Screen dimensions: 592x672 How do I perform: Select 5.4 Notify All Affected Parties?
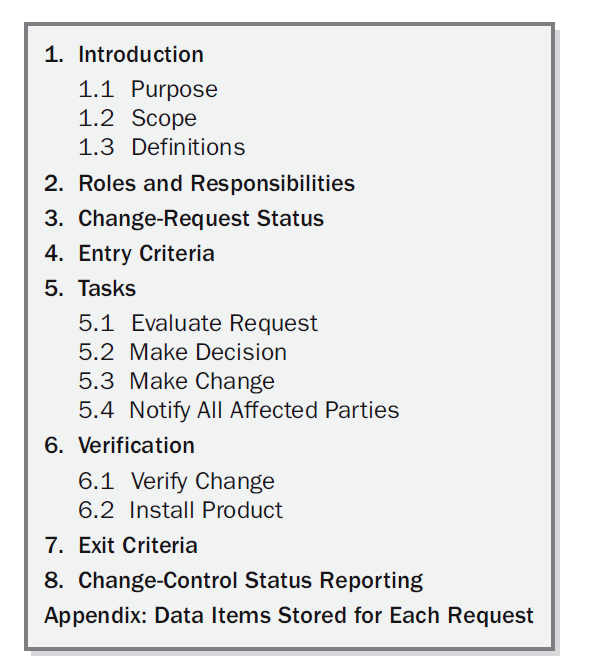click(238, 411)
